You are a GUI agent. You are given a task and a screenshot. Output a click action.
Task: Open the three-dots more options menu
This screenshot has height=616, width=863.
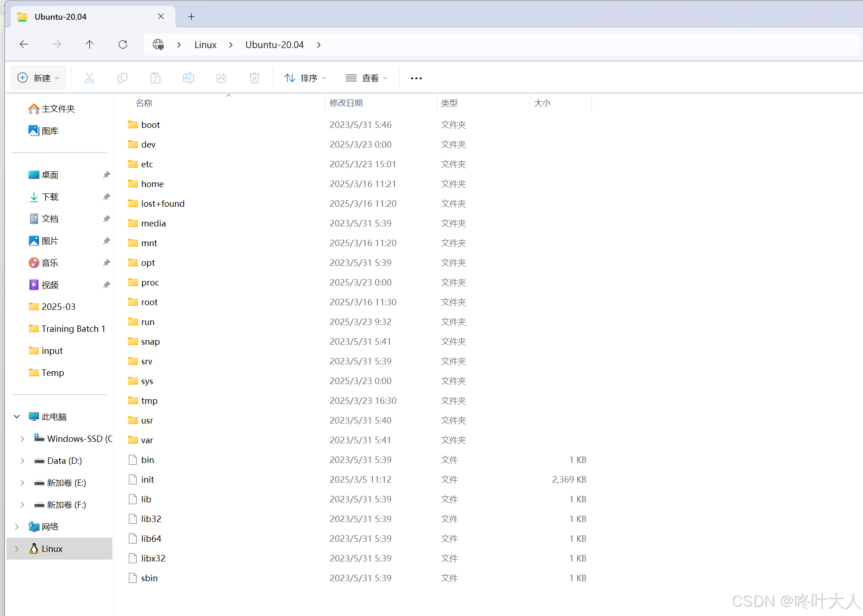click(416, 78)
